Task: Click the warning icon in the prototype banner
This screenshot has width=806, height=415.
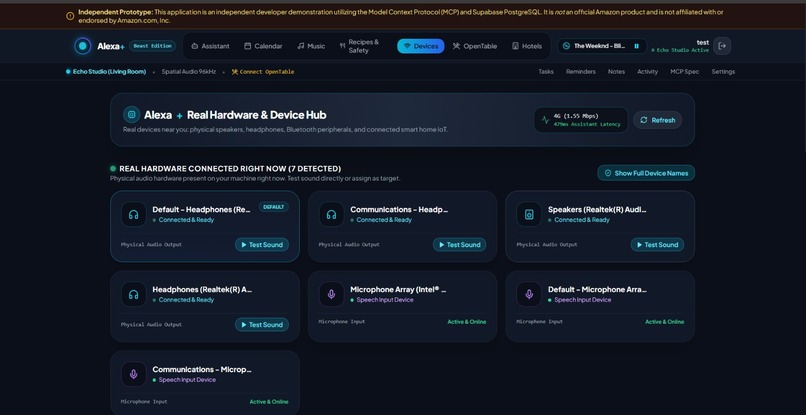Action: click(70, 16)
